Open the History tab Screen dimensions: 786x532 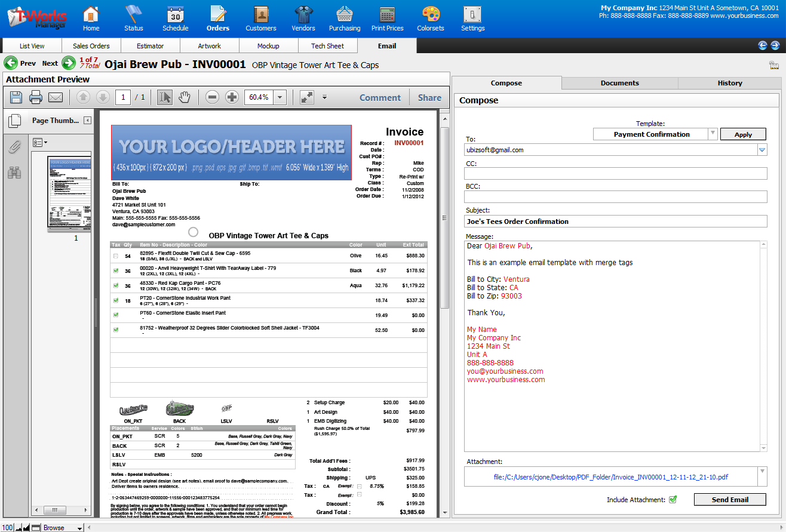(x=730, y=83)
